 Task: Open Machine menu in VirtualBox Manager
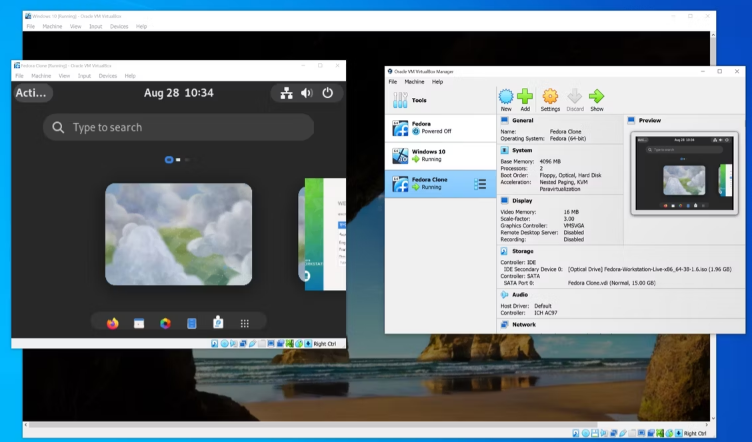pyautogui.click(x=414, y=82)
